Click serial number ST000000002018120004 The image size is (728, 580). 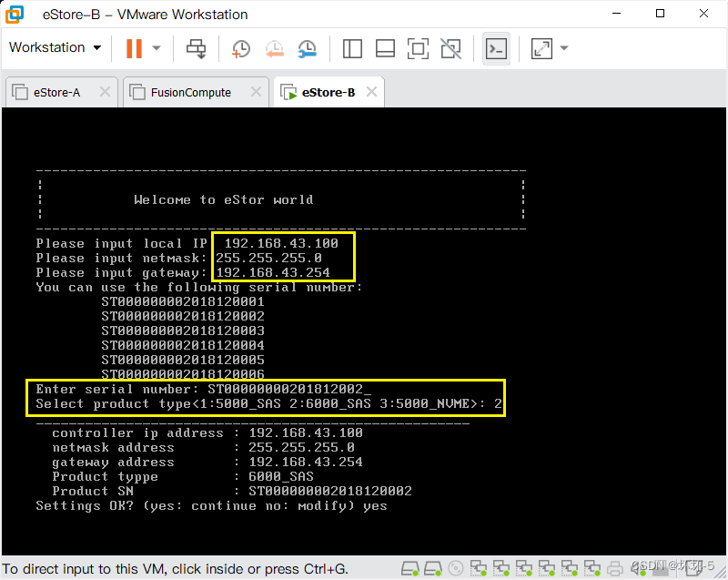point(183,345)
